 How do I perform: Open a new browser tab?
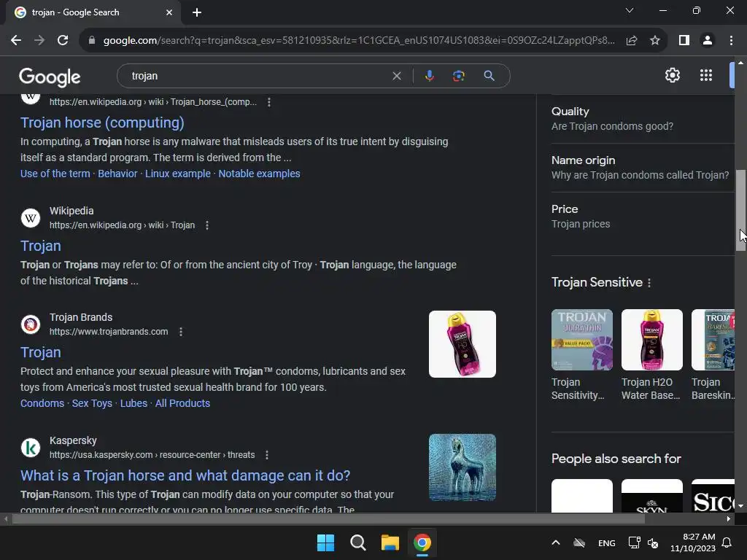point(197,12)
